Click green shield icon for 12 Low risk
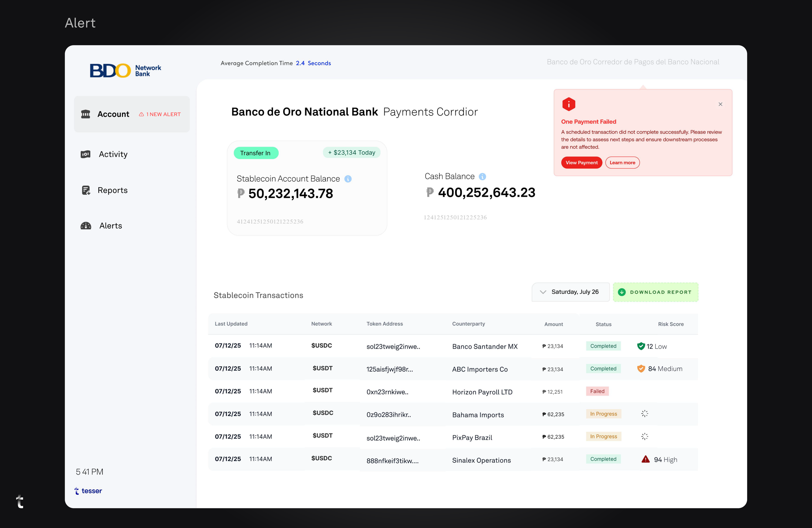The height and width of the screenshot is (528, 812). [641, 346]
